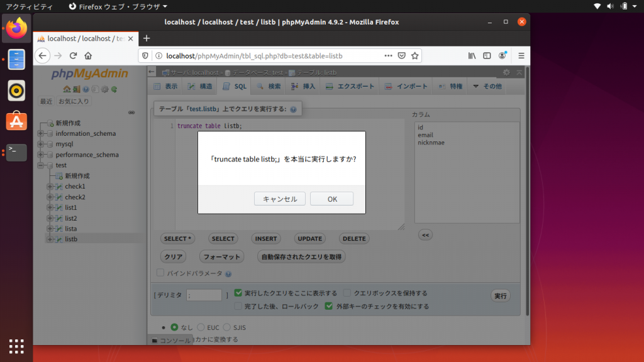The width and height of the screenshot is (644, 362).
Task: Open the navigation panel settings gear icon
Action: [104, 89]
